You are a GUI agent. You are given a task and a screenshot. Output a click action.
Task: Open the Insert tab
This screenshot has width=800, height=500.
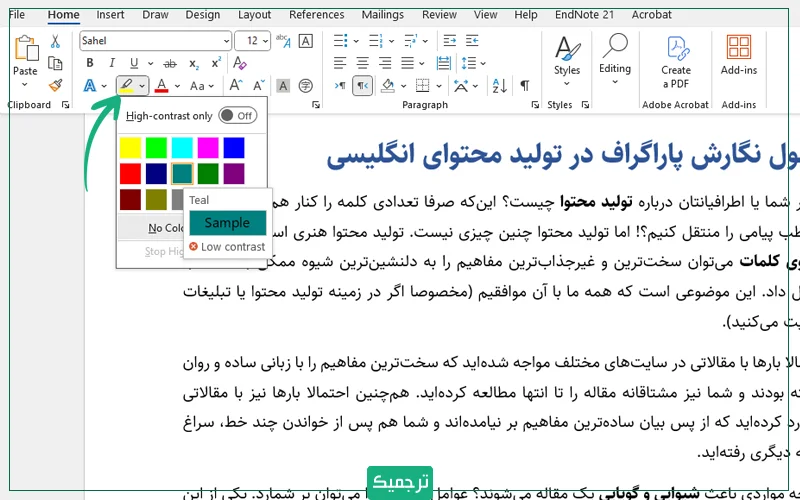(x=111, y=14)
